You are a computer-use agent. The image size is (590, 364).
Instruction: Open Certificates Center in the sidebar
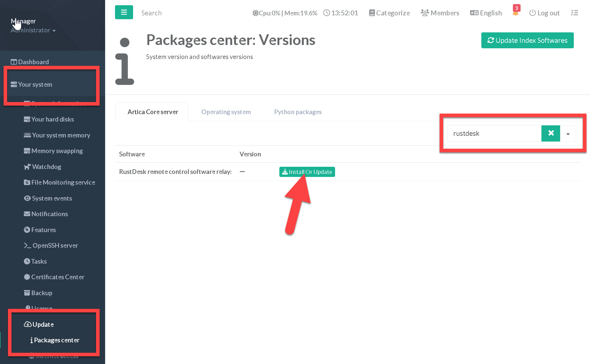(58, 277)
